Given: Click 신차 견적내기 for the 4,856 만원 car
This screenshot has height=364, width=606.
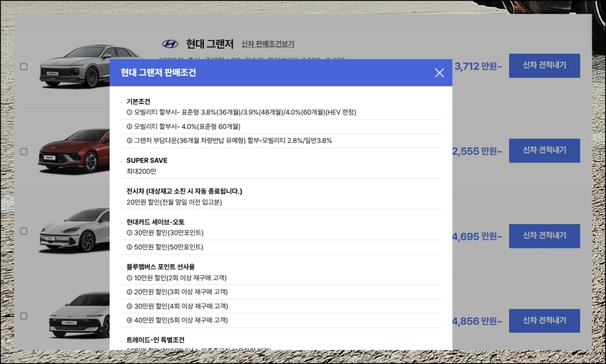Looking at the screenshot, I should pos(544,321).
